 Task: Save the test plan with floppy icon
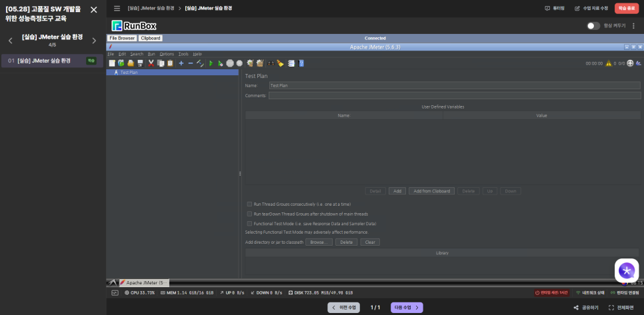pyautogui.click(x=140, y=63)
